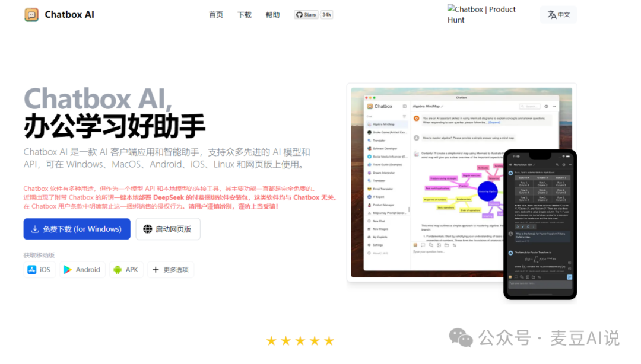Click the 34k star count badge

coord(326,15)
